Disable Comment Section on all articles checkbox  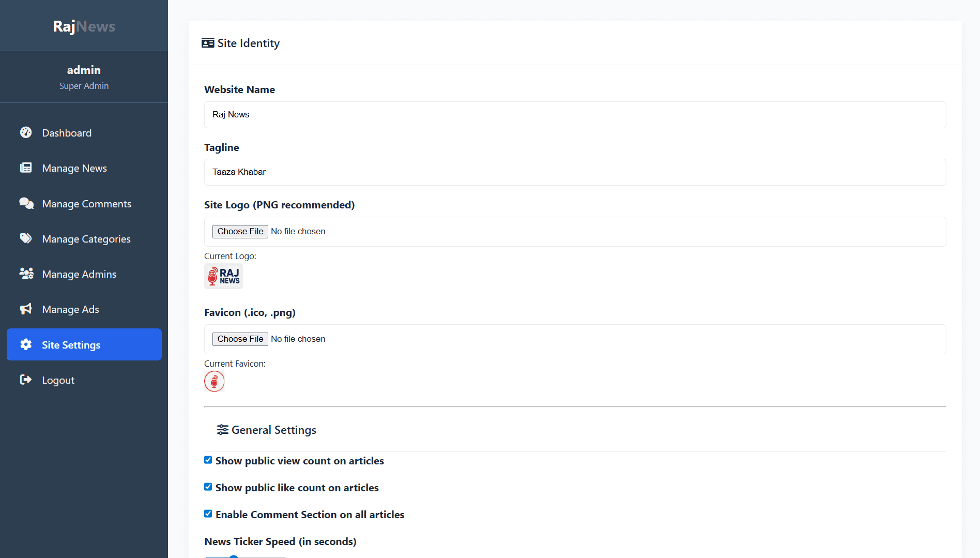[x=208, y=514]
